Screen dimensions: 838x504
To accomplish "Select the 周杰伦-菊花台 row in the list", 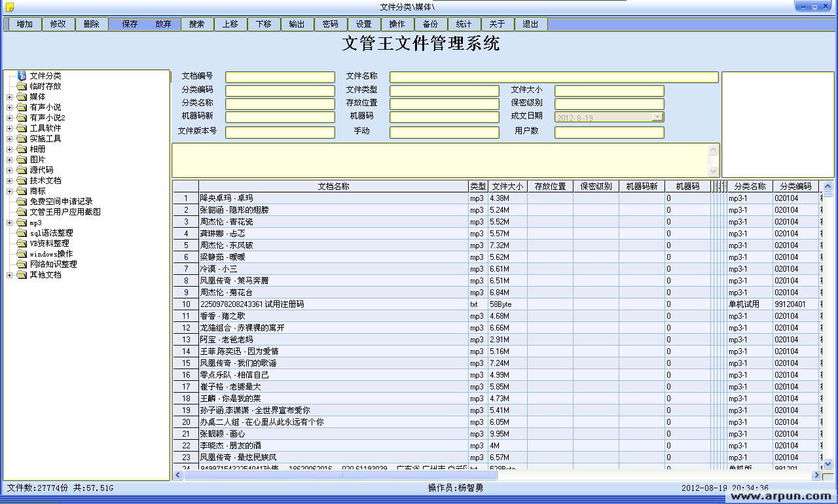I will [262, 293].
